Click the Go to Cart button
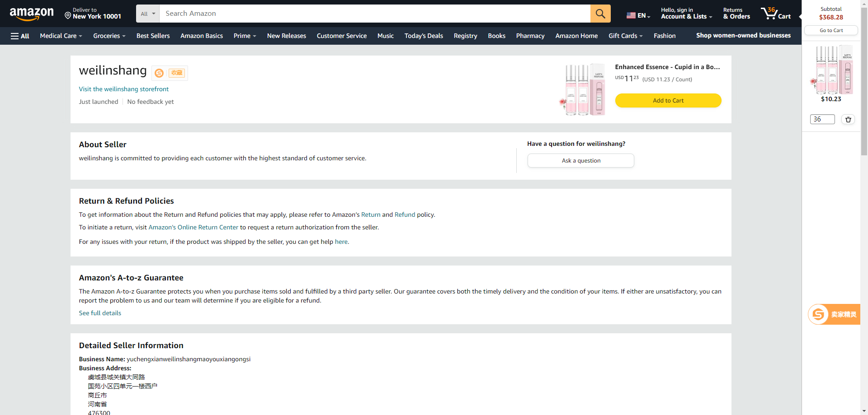This screenshot has height=415, width=868. pos(831,30)
